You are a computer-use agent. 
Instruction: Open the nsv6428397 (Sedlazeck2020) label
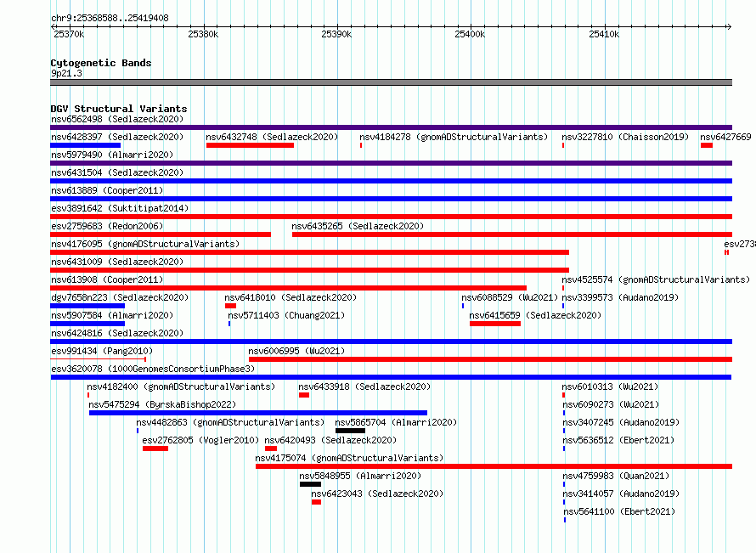[117, 137]
